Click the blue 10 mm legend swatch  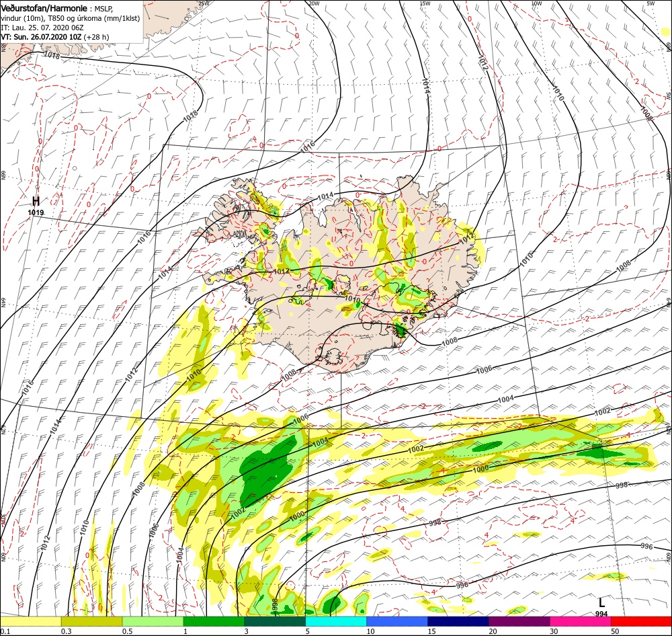click(x=397, y=621)
